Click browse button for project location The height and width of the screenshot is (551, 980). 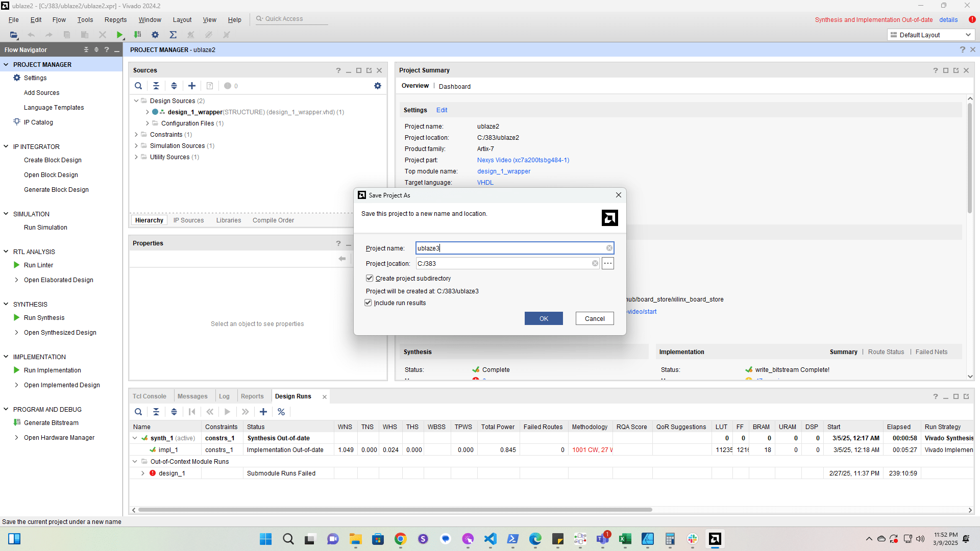(607, 264)
